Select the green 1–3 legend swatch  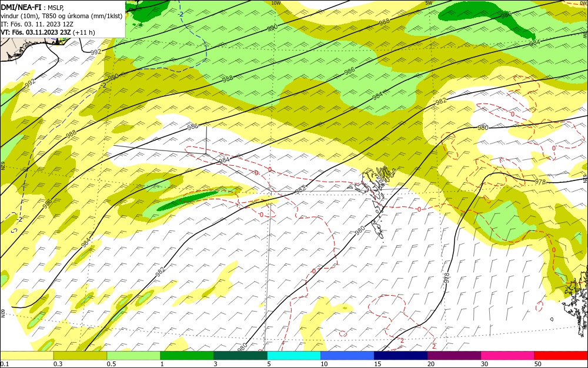click(187, 356)
